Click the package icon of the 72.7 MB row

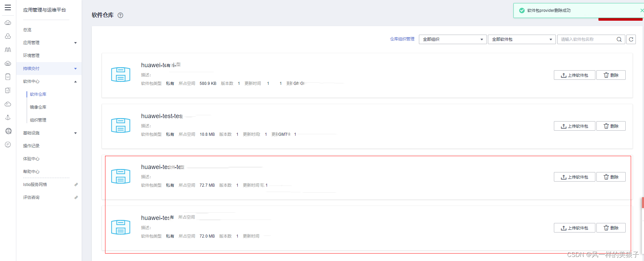[x=121, y=176]
